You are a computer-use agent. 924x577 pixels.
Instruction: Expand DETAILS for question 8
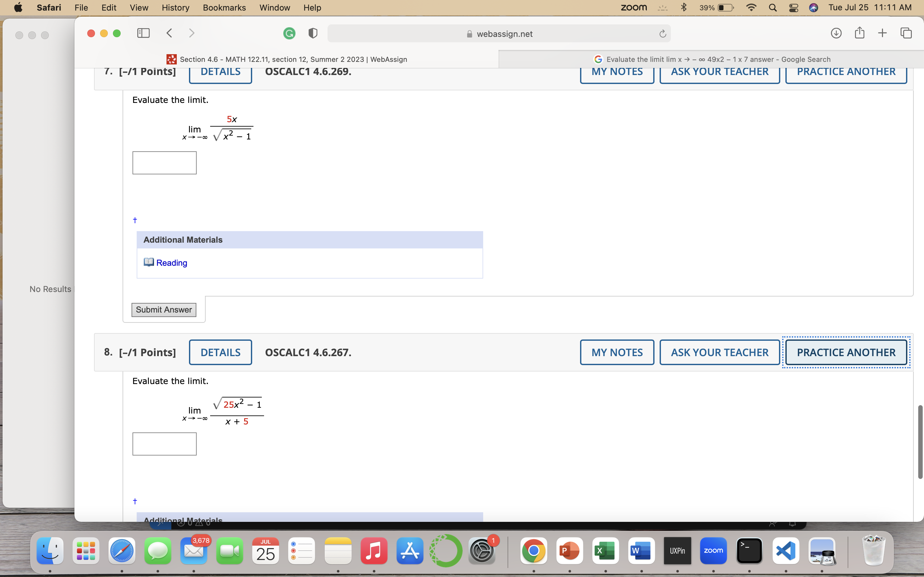[220, 352]
